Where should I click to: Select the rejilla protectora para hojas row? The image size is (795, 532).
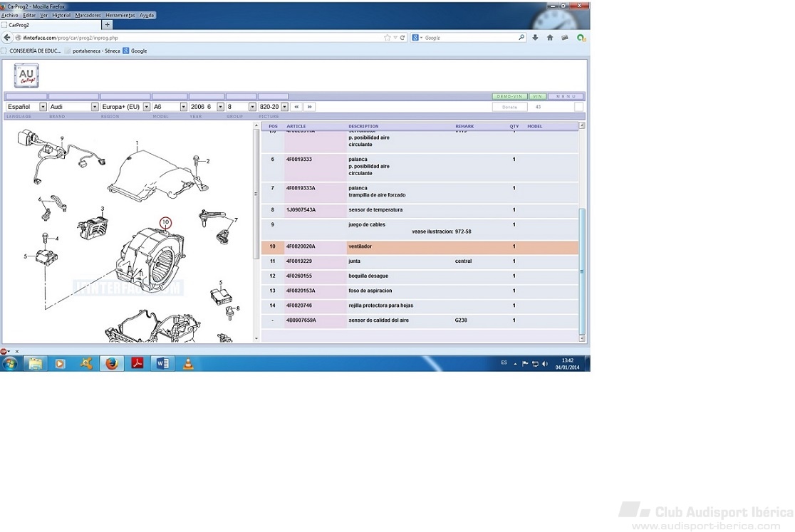[420, 306]
